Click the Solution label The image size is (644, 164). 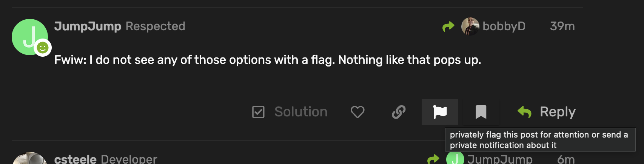tap(301, 112)
